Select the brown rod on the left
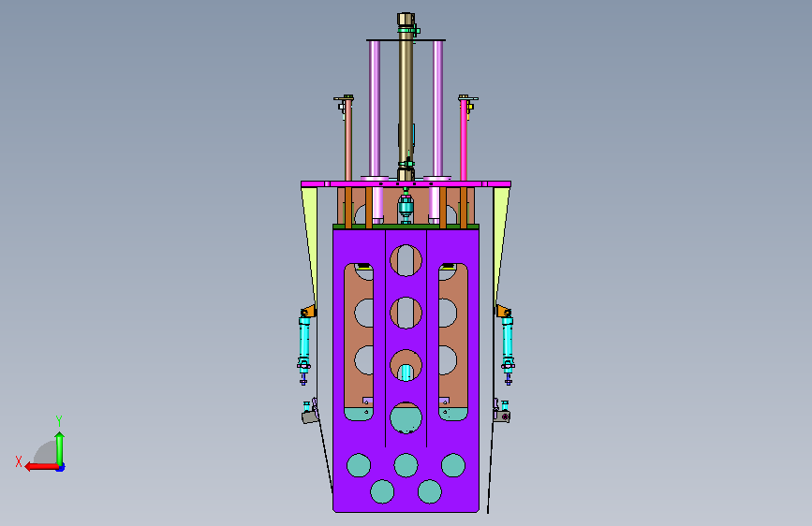The image size is (812, 526). coord(348,139)
